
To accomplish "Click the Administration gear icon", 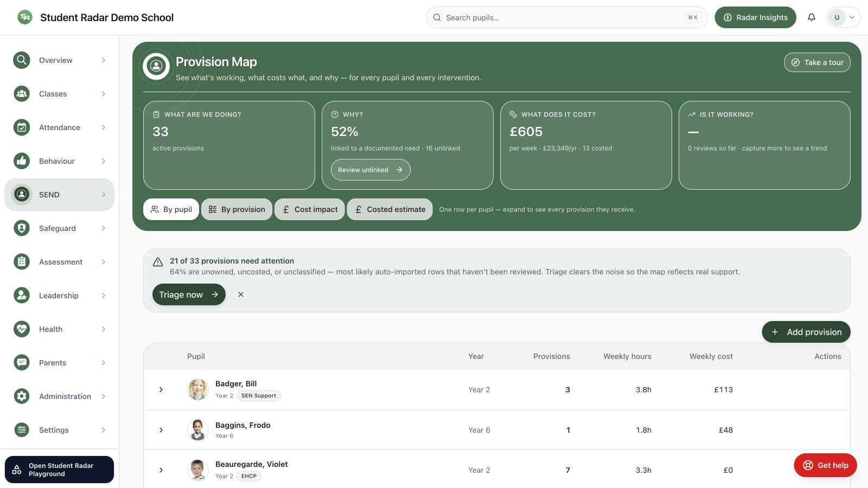I will pos(22,396).
